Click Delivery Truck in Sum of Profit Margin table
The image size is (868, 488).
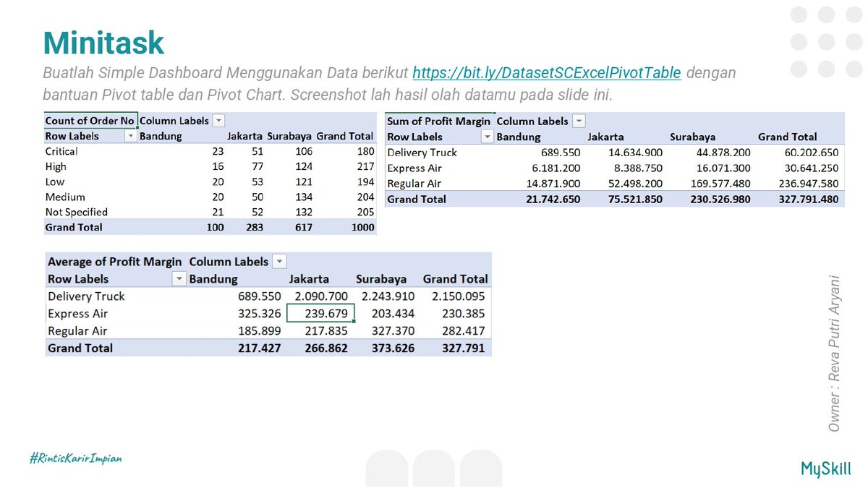click(422, 153)
